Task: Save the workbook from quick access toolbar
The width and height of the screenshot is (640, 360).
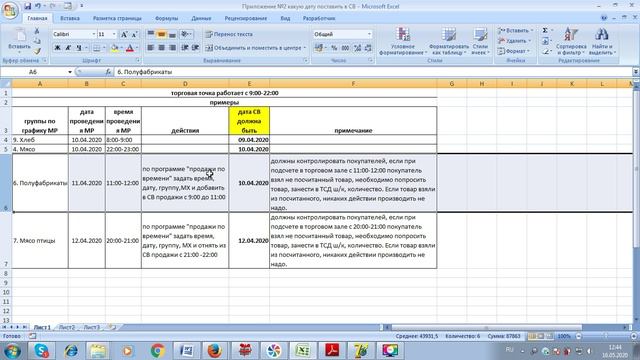Action: coord(27,6)
